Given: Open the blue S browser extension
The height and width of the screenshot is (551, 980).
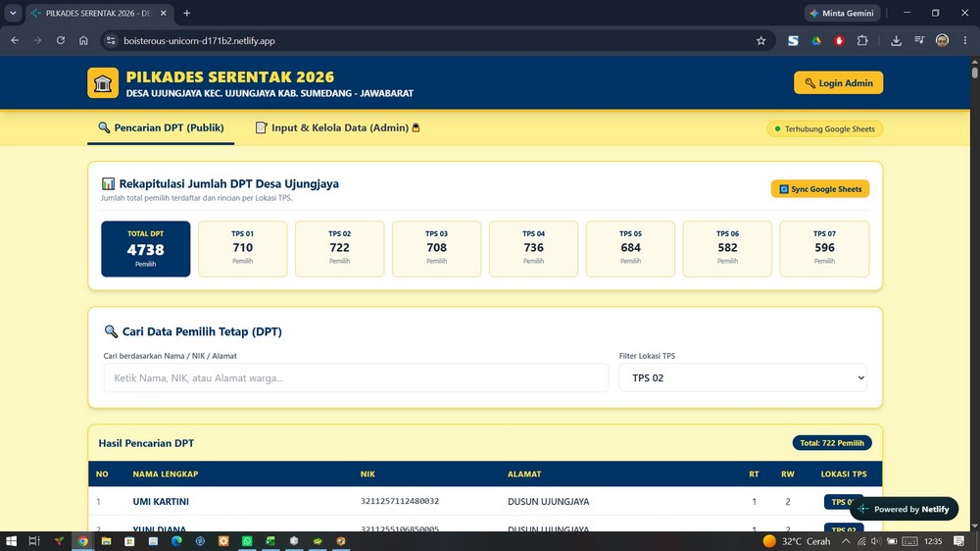Looking at the screenshot, I should click(x=793, y=40).
